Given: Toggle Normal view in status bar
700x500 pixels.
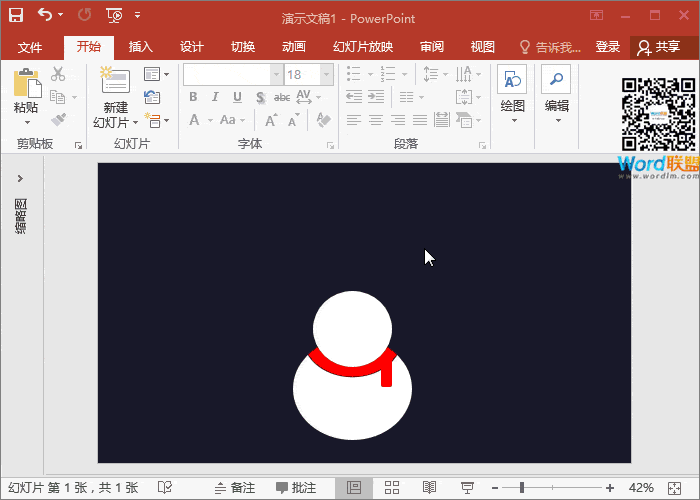Looking at the screenshot, I should pos(353,487).
